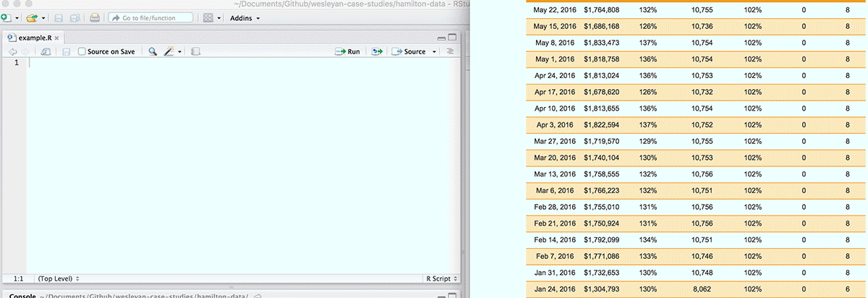Click the Mar 27, 2016 date cell
Image resolution: width=868 pixels, height=298 pixels.
tap(554, 141)
